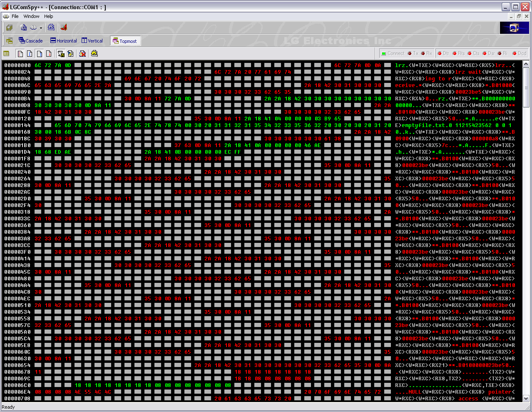Image resolution: width=532 pixels, height=412 pixels.
Task: Click the gray stacked-windows icon in top toolbar
Action: (9, 27)
